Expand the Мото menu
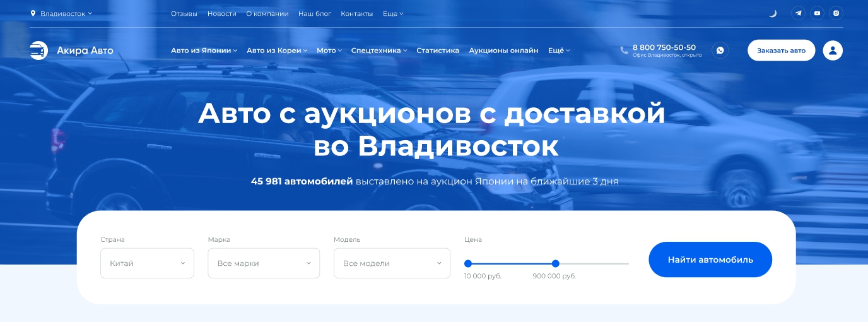Screen dimensions: 868x322 329,51
